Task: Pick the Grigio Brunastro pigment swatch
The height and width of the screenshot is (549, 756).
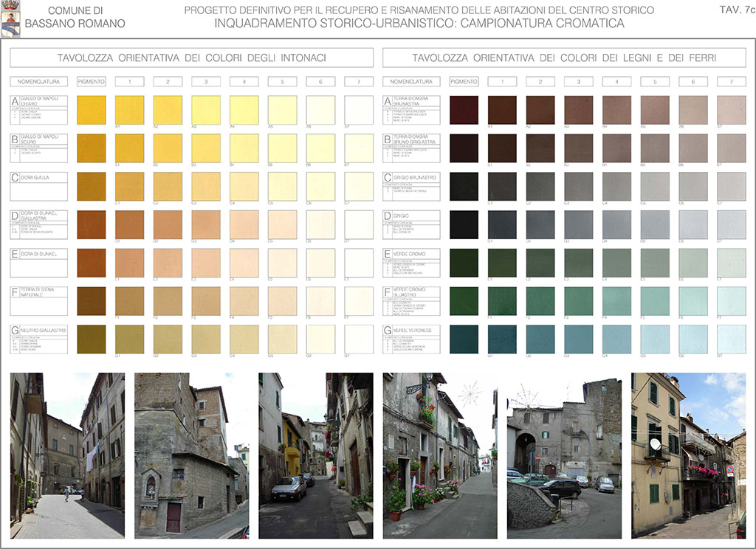Action: [464, 187]
